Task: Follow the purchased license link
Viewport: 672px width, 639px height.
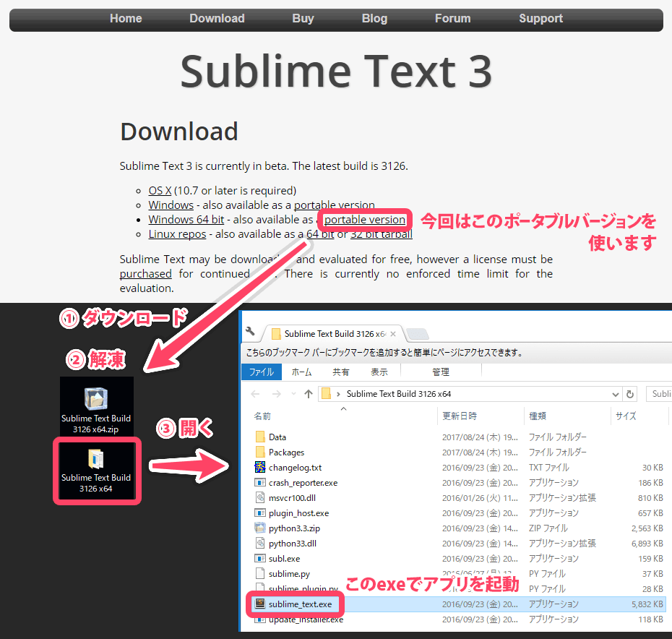Action: point(146,274)
